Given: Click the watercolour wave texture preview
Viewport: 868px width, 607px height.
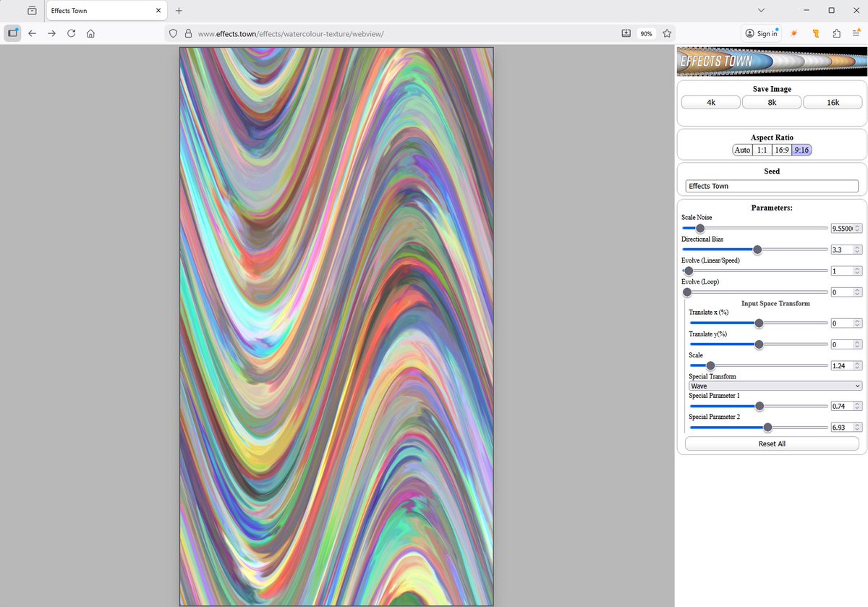Looking at the screenshot, I should (336, 326).
